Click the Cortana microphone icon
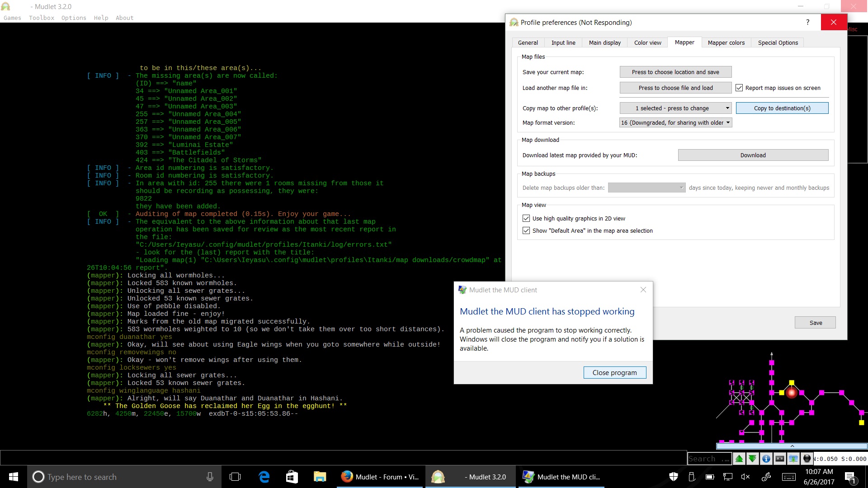This screenshot has width=868, height=488. [210, 477]
